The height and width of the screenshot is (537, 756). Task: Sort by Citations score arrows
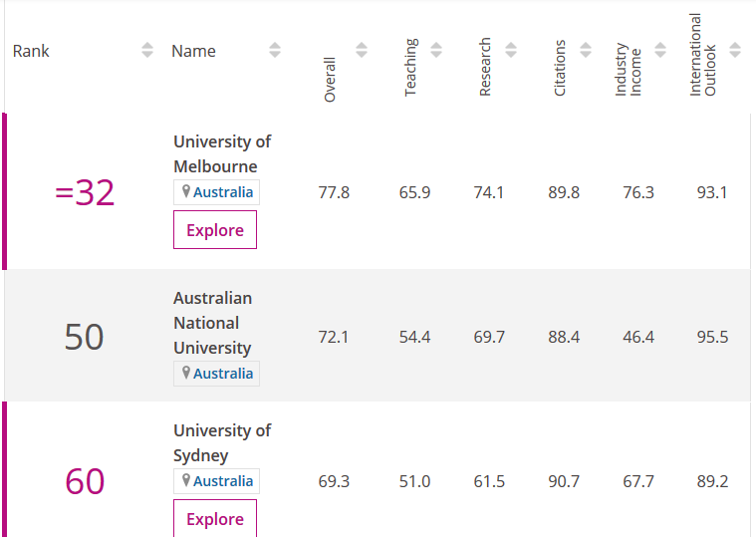pyautogui.click(x=586, y=50)
